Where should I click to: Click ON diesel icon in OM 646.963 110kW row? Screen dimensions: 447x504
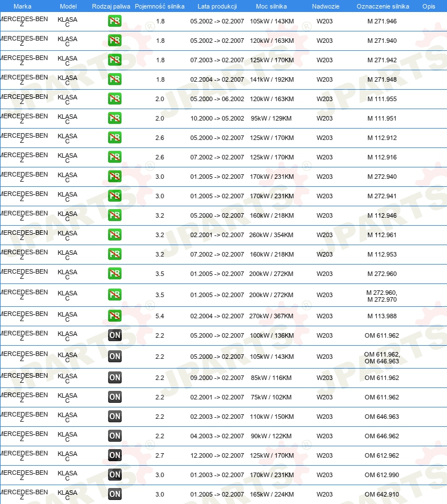(x=115, y=416)
